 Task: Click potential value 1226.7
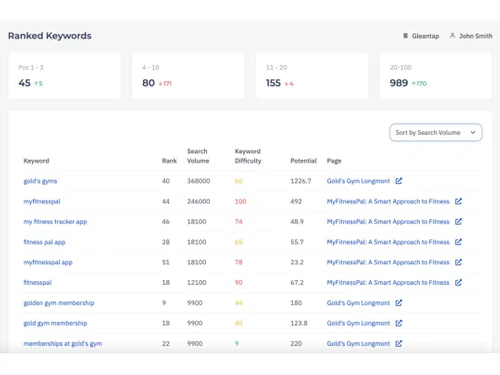click(x=301, y=181)
